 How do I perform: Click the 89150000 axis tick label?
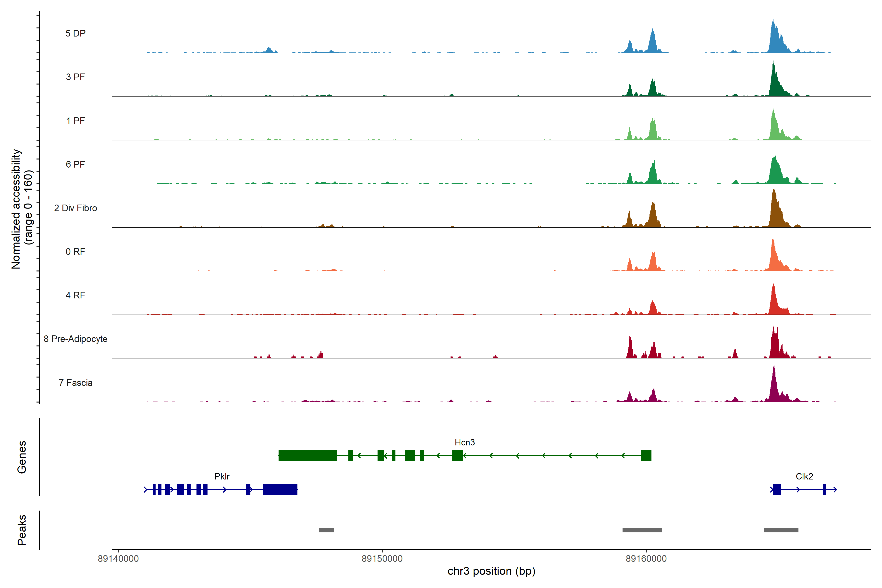click(x=382, y=558)
